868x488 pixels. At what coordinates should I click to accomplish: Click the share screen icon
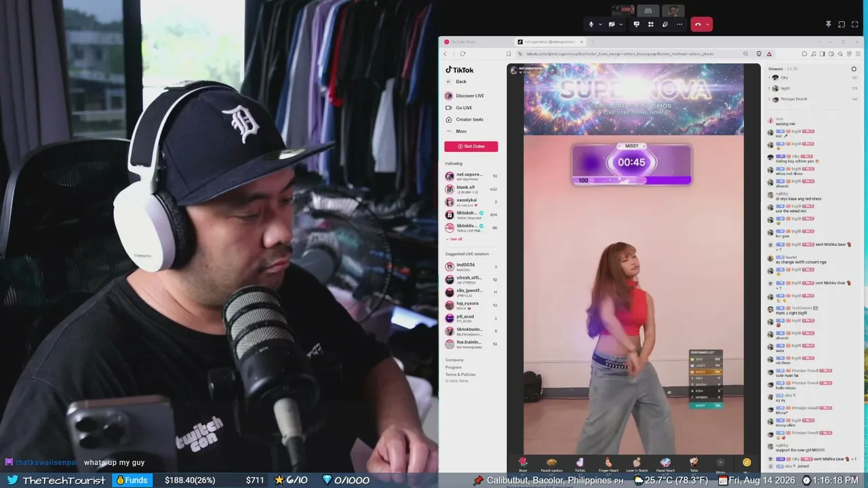(x=636, y=24)
